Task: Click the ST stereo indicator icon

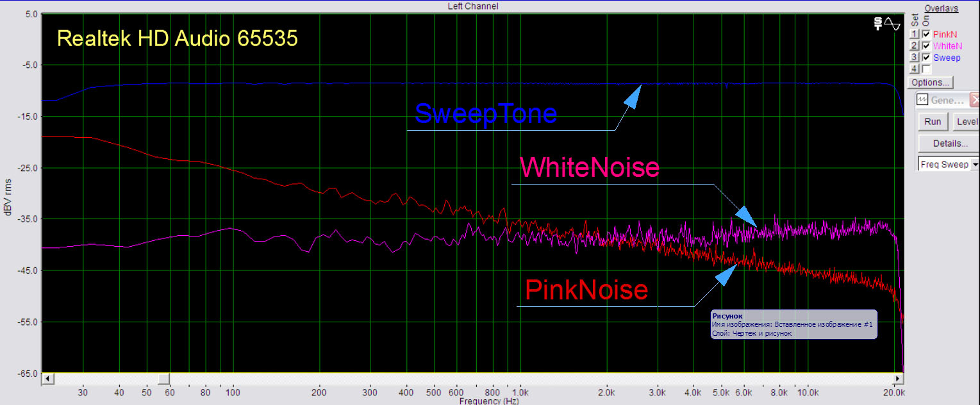Action: tap(878, 24)
